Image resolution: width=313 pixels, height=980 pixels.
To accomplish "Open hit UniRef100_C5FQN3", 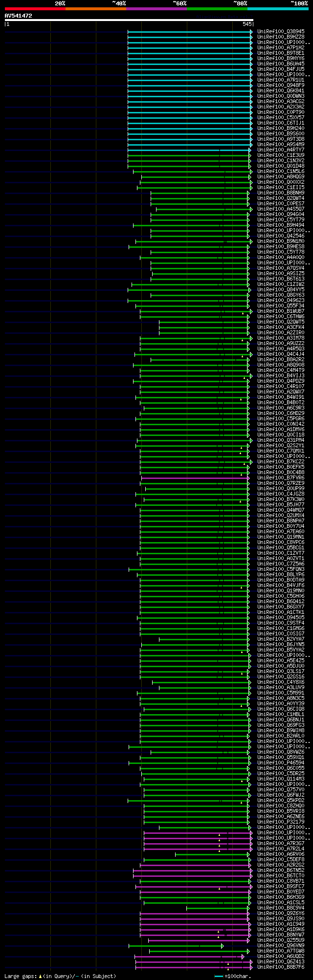I will coord(281,569).
